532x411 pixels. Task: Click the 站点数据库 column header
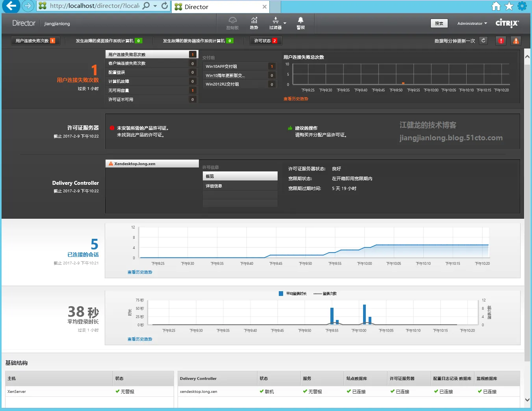[365, 378]
